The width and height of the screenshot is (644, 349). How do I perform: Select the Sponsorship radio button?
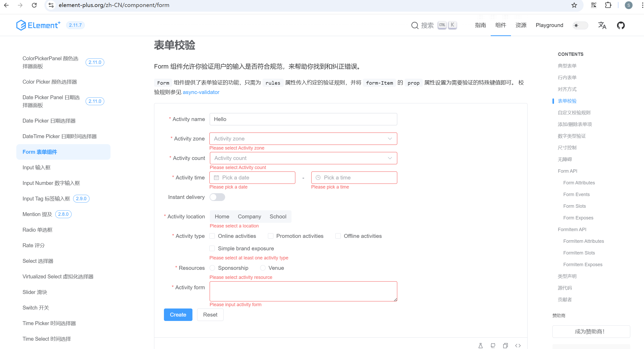(212, 268)
